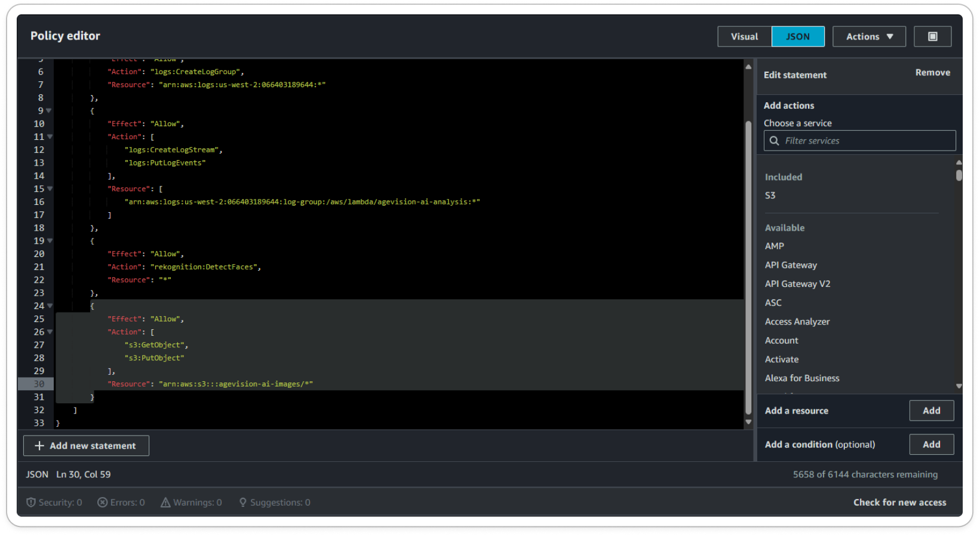Screen dimensions: 980x536
Task: Choose Access Analyzer service
Action: pos(797,321)
